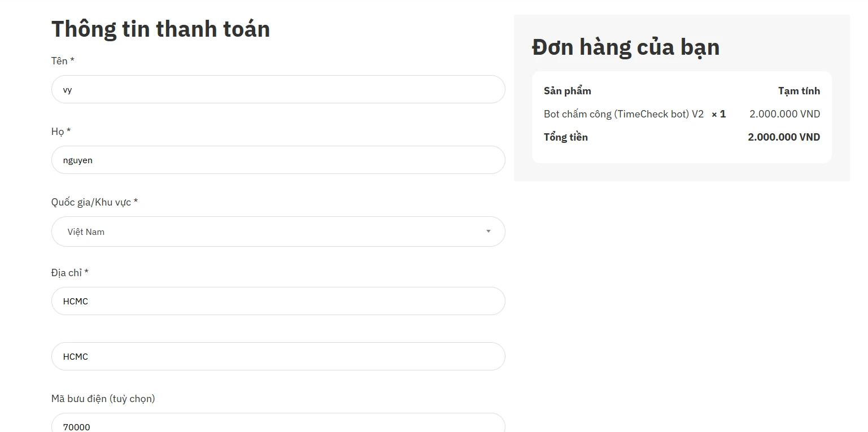
Task: Click the product name "Bot chấm công (TimeCheck bot) V2"
Action: tap(623, 114)
